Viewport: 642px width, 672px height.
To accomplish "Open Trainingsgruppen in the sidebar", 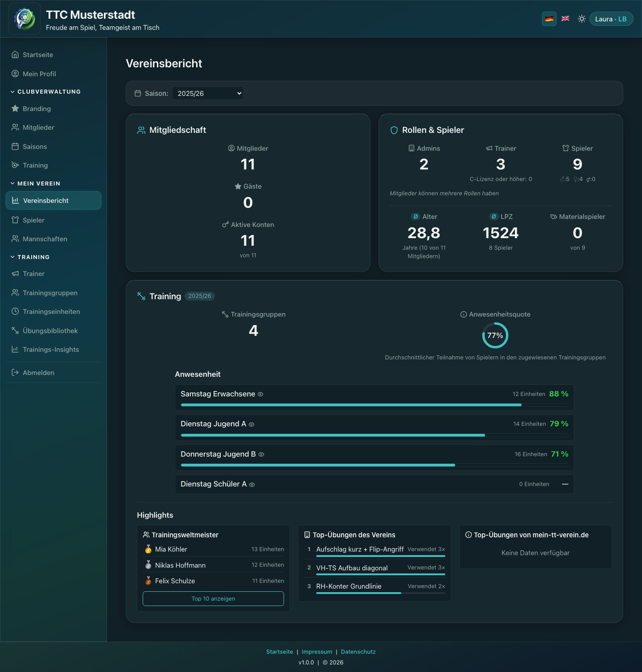I will click(53, 293).
